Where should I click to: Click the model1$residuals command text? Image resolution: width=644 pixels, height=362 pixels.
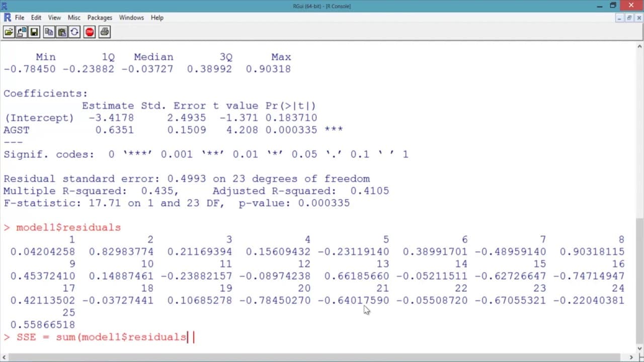[68, 227]
